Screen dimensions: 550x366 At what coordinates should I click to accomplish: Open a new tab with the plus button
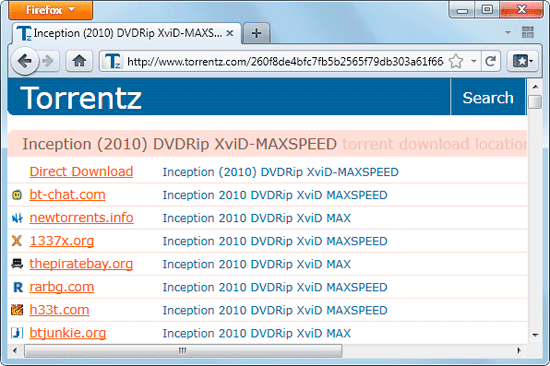pyautogui.click(x=256, y=33)
